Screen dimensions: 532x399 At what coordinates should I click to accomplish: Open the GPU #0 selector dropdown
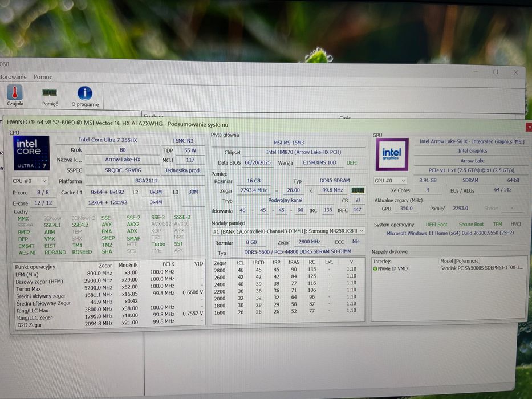pos(390,181)
